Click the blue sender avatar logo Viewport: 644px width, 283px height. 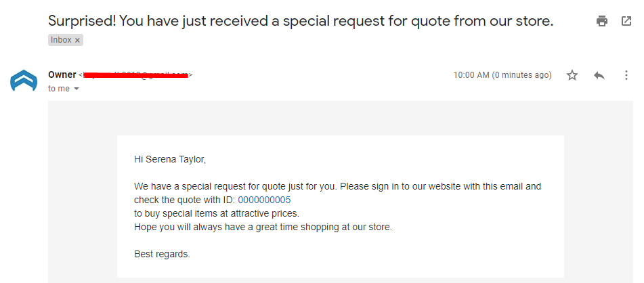point(23,81)
